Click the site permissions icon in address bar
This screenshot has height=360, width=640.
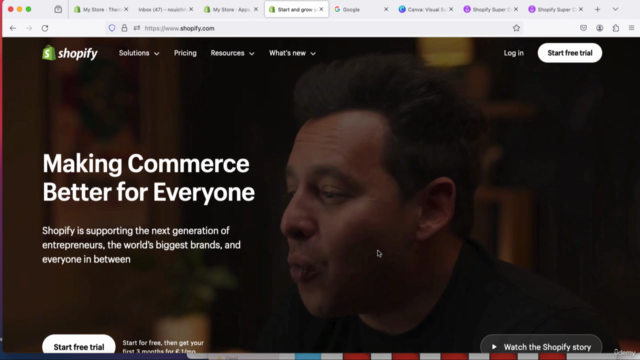[137, 28]
